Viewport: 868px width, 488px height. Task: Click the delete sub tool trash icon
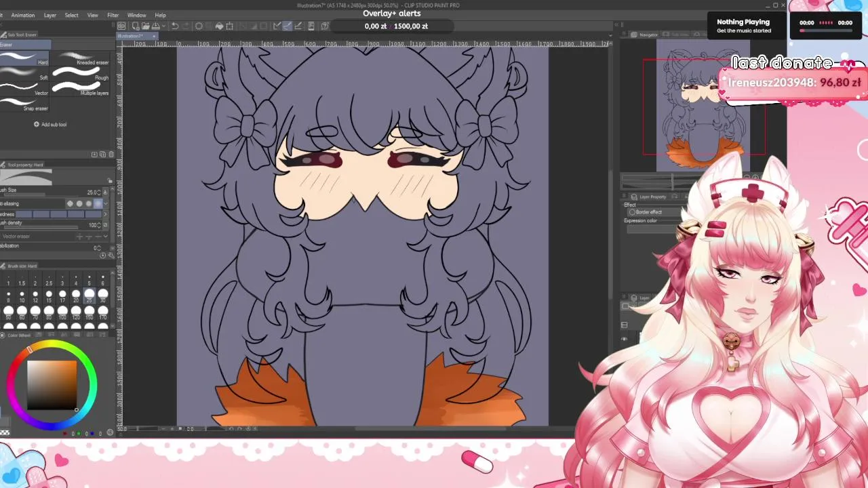(111, 155)
